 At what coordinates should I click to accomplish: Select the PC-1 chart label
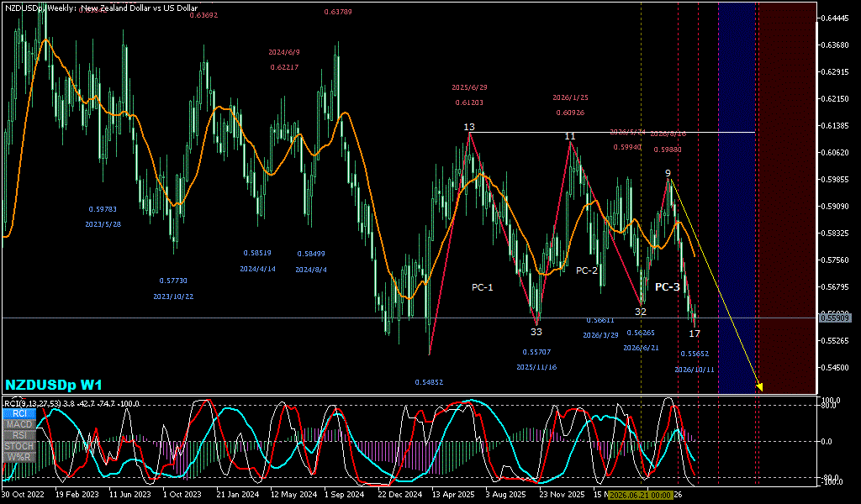482,286
